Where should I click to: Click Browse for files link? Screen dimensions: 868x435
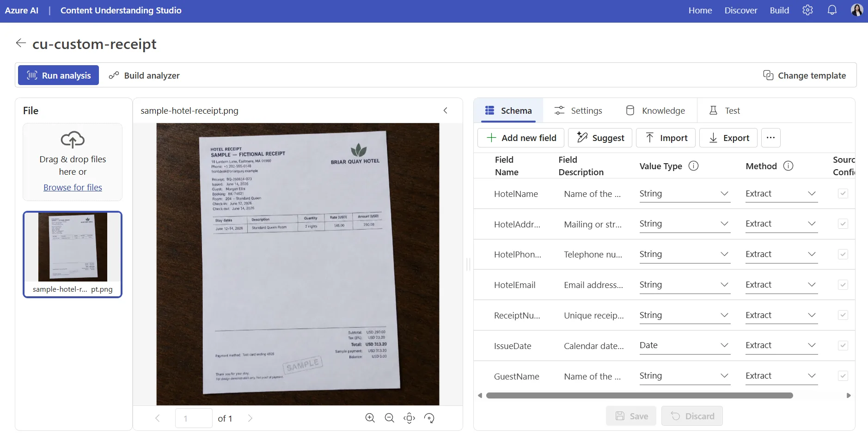pos(73,187)
